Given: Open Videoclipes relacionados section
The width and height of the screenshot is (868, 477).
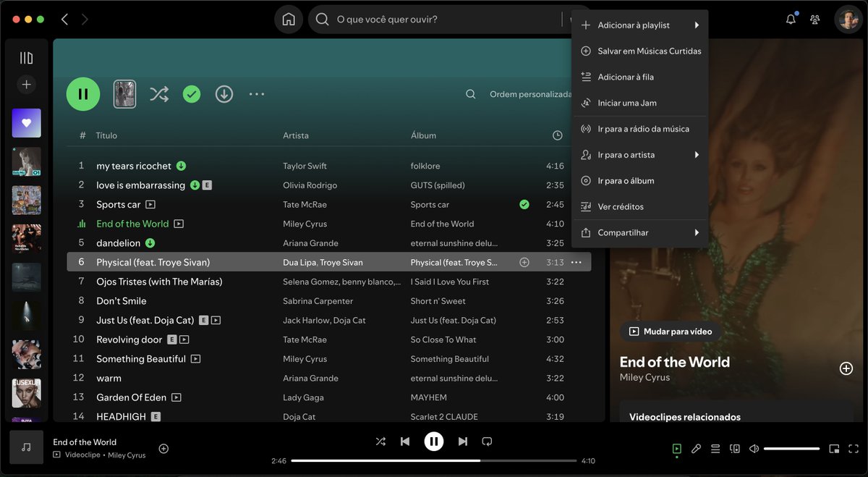Looking at the screenshot, I should [684, 417].
